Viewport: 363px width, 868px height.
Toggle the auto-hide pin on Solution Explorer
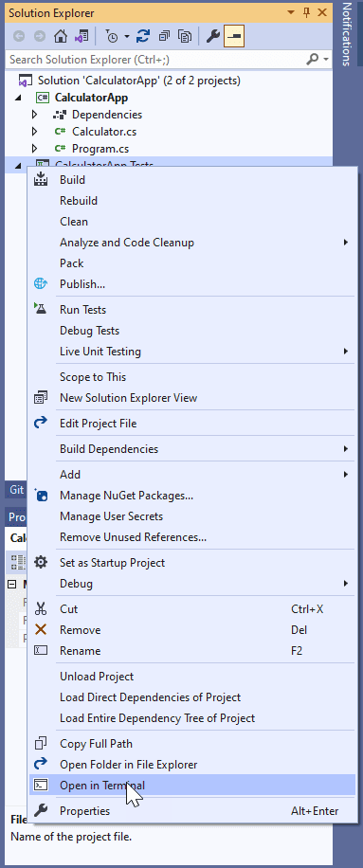point(306,12)
